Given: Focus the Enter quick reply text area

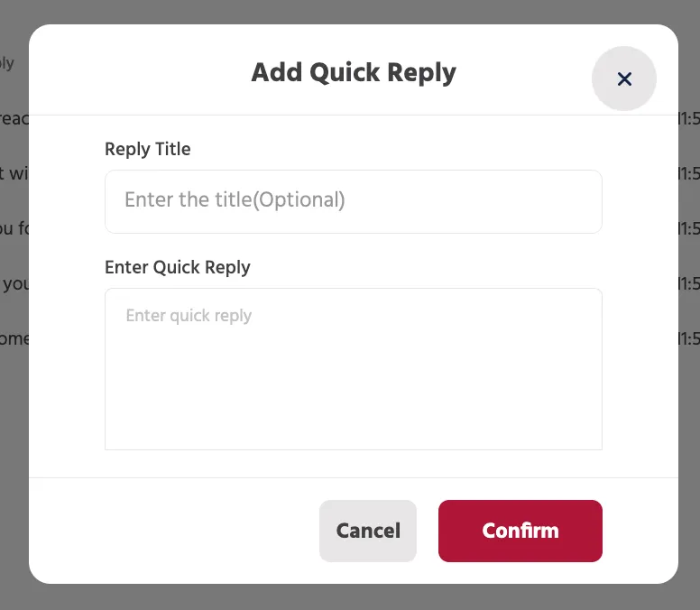Looking at the screenshot, I should click(x=353, y=369).
